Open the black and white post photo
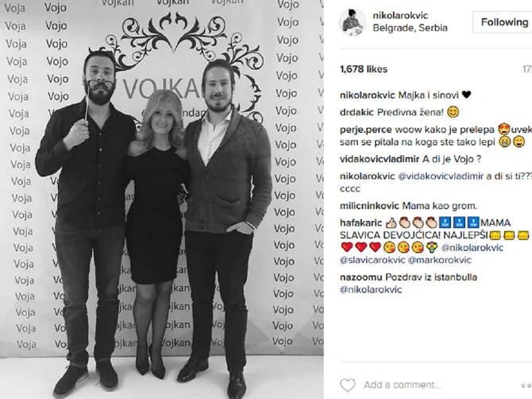The height and width of the screenshot is (399, 532). [162, 199]
